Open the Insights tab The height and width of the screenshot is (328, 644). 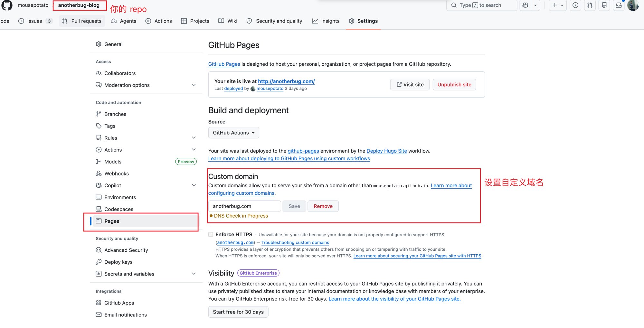pos(326,21)
